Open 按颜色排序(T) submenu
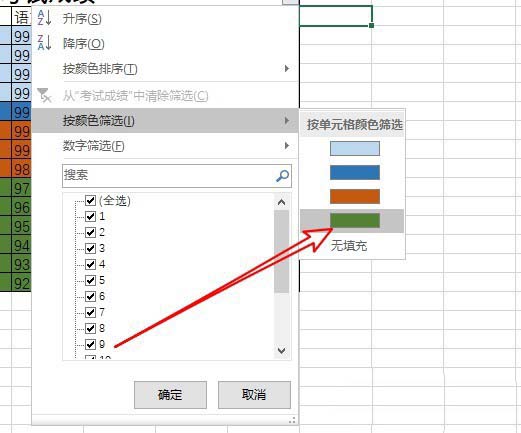The width and height of the screenshot is (521, 433). click(165, 69)
